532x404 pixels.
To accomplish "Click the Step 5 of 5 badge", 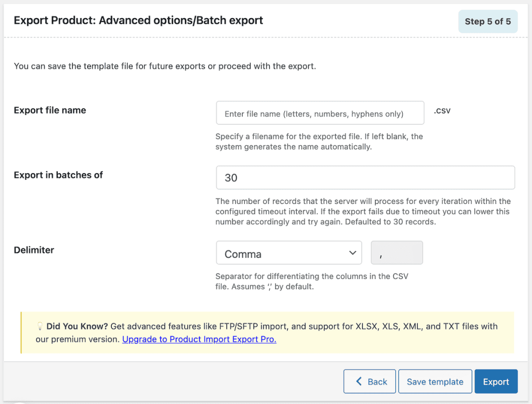I will 488,21.
